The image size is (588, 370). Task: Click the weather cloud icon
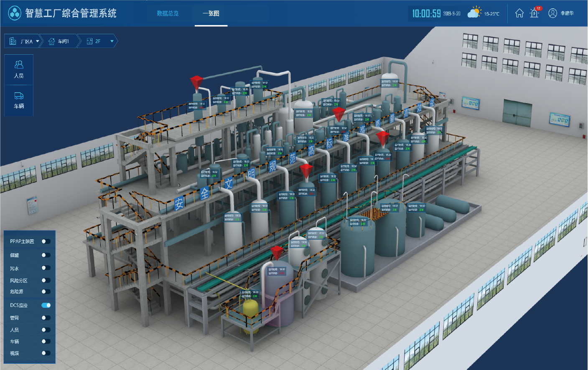(474, 13)
